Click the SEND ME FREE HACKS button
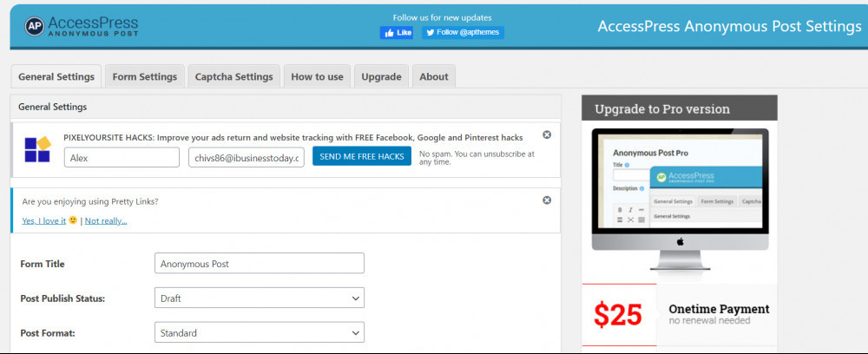868x354 pixels. coord(362,156)
